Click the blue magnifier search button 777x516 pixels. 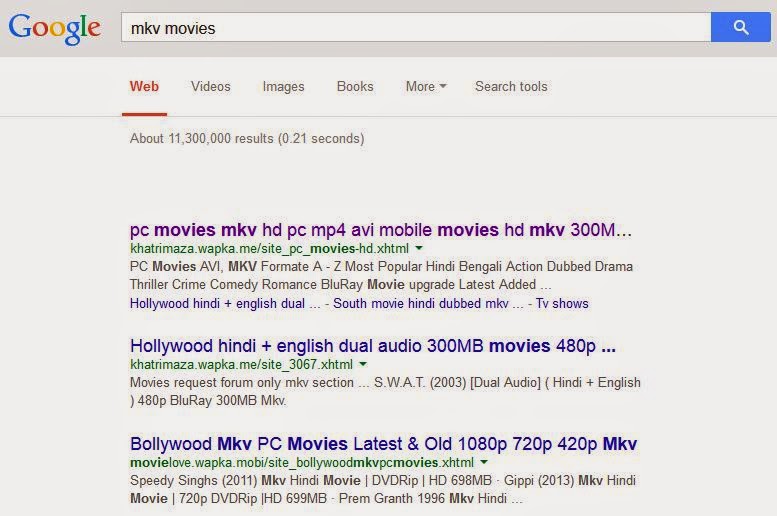[740, 27]
